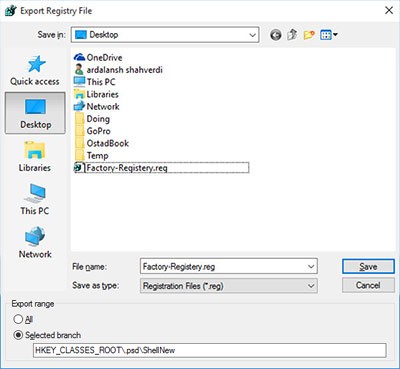Select the GoPro folder
The width and height of the screenshot is (400, 369).
point(92,131)
